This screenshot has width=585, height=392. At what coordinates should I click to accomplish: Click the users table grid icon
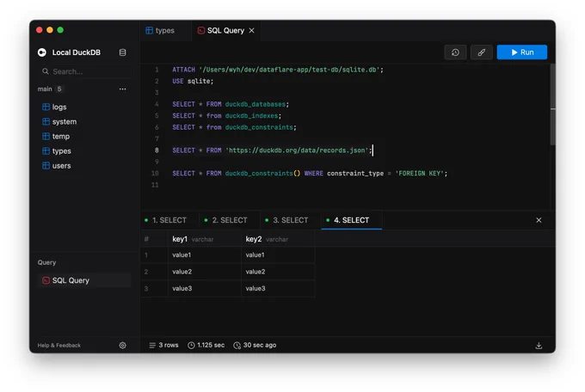pyautogui.click(x=46, y=166)
